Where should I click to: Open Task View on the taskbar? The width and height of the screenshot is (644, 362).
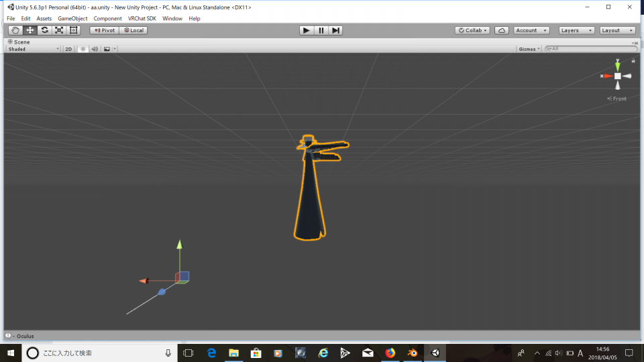tap(189, 353)
